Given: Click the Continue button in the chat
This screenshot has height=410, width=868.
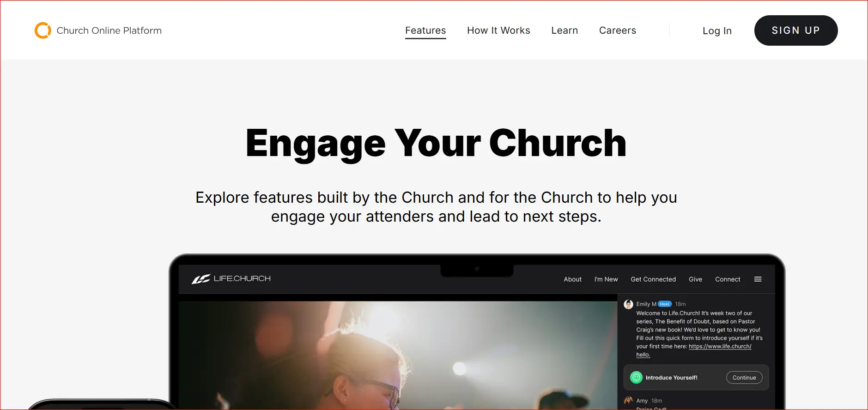Looking at the screenshot, I should coord(744,378).
